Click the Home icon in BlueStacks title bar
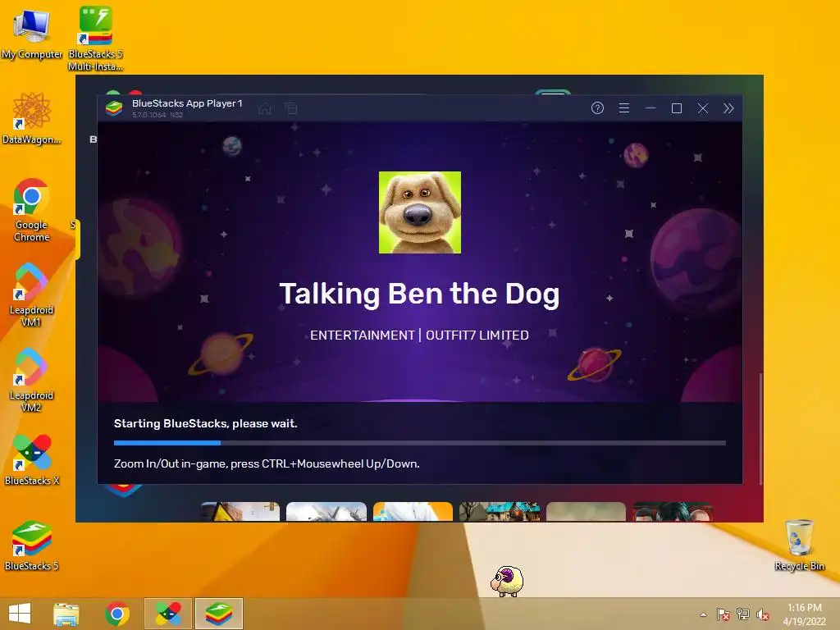840x630 pixels. coord(265,109)
